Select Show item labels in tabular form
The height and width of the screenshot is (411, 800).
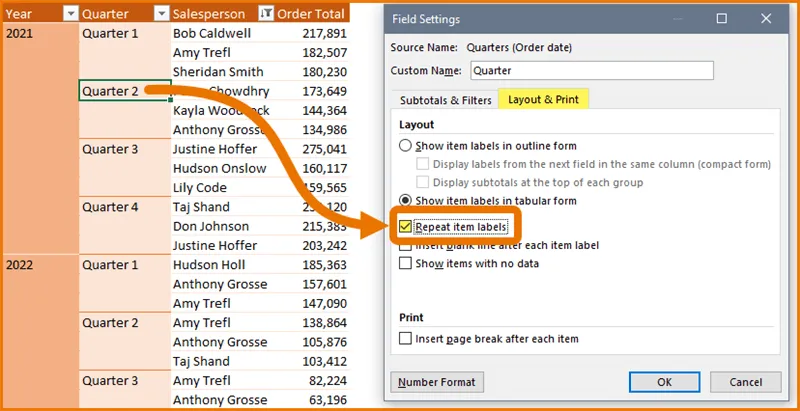405,200
